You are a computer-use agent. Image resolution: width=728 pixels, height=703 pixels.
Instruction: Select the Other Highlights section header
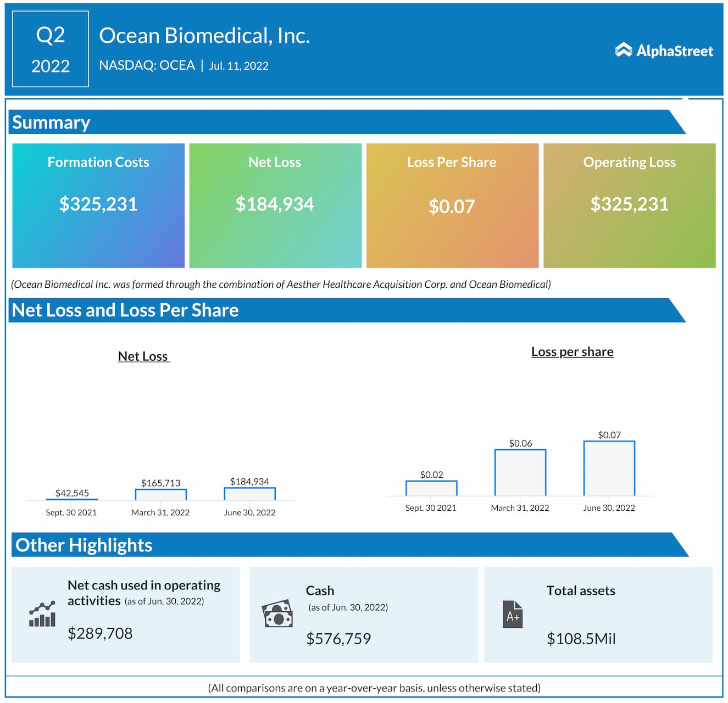pyautogui.click(x=84, y=545)
